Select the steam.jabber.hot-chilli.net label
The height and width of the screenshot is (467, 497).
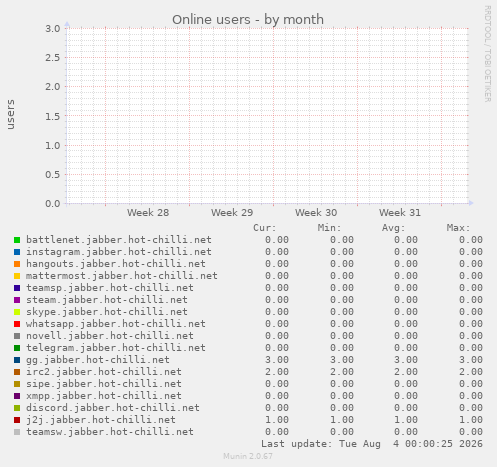click(x=107, y=300)
